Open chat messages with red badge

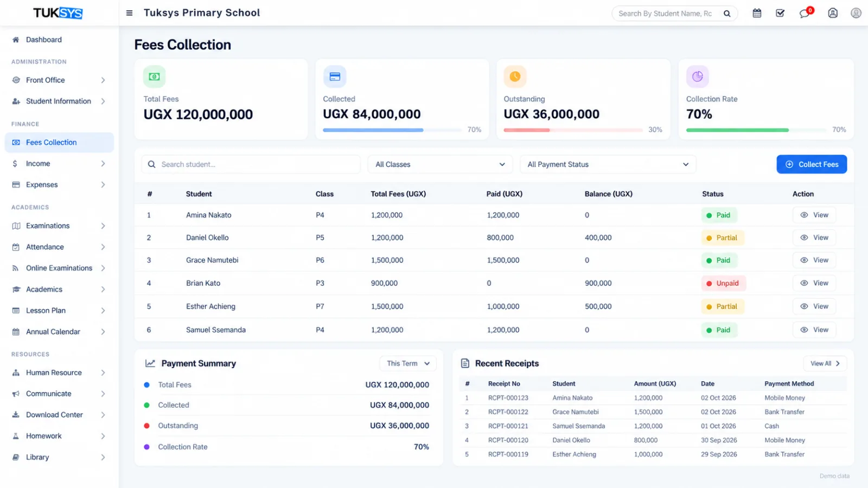coord(805,13)
